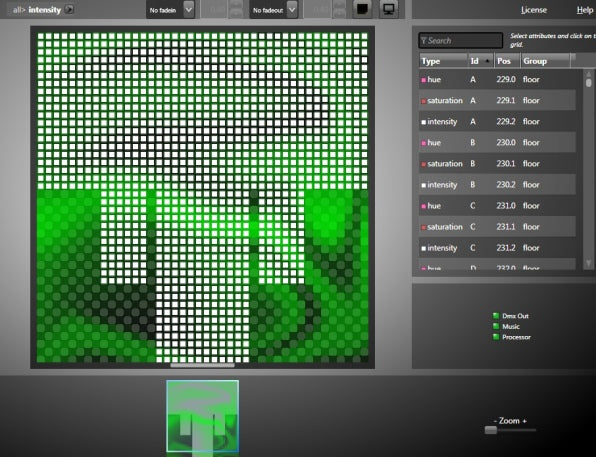Sort the list by the Group column
This screenshot has height=457, width=596.
click(x=545, y=61)
